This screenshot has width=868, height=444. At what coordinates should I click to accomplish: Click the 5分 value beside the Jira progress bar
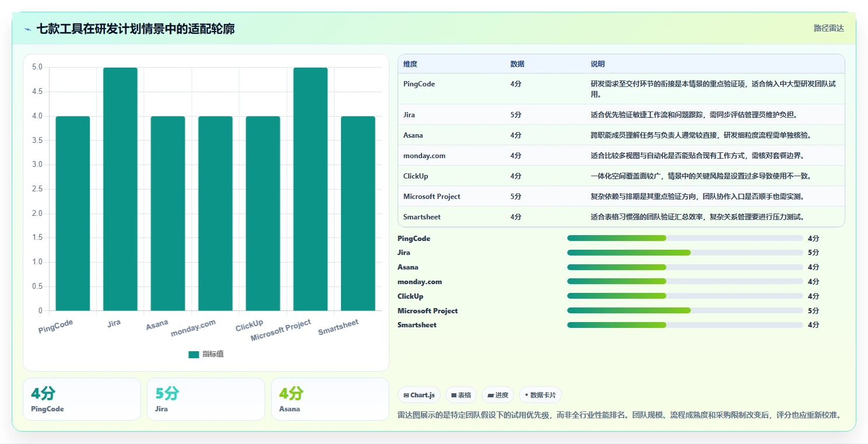(814, 253)
